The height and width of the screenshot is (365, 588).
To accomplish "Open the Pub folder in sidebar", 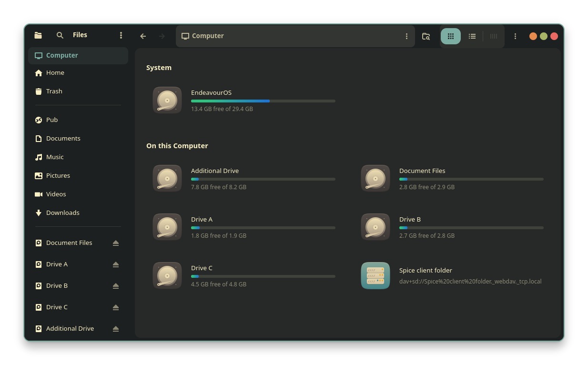I will 78,120.
